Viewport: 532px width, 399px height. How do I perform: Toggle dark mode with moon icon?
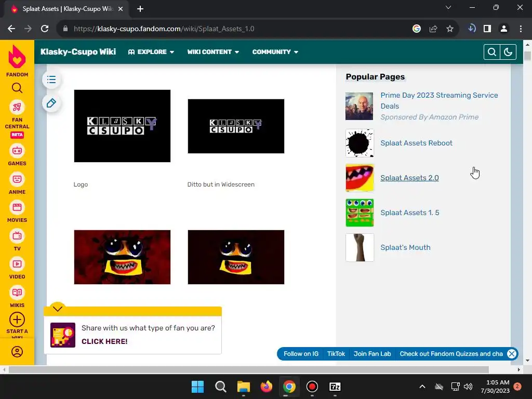click(508, 52)
